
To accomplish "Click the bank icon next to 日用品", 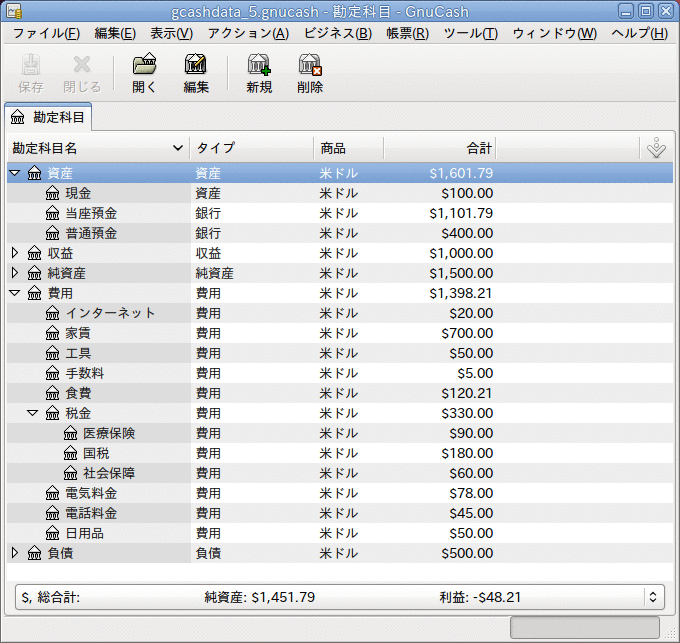I will click(x=52, y=533).
